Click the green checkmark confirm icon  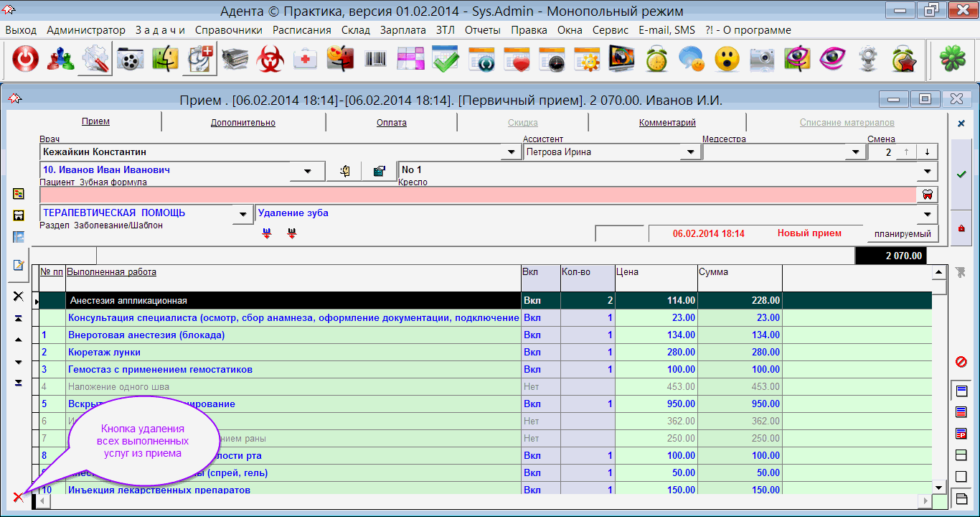tap(961, 174)
